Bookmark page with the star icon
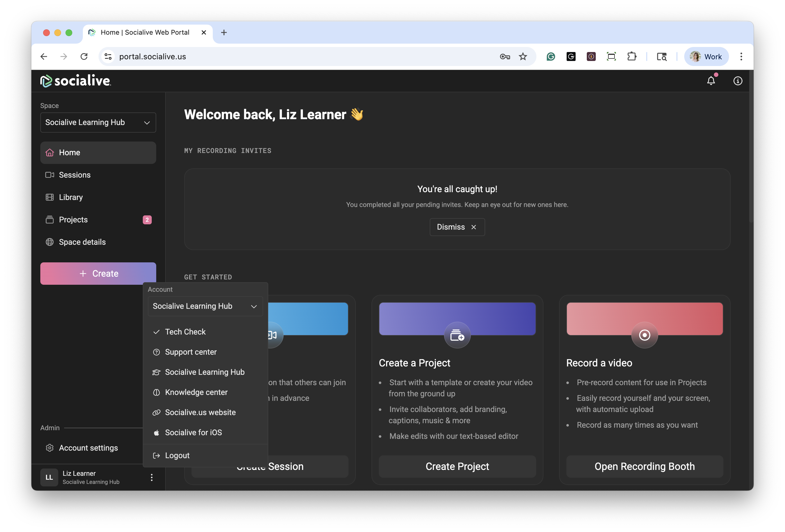The width and height of the screenshot is (785, 532). point(523,57)
